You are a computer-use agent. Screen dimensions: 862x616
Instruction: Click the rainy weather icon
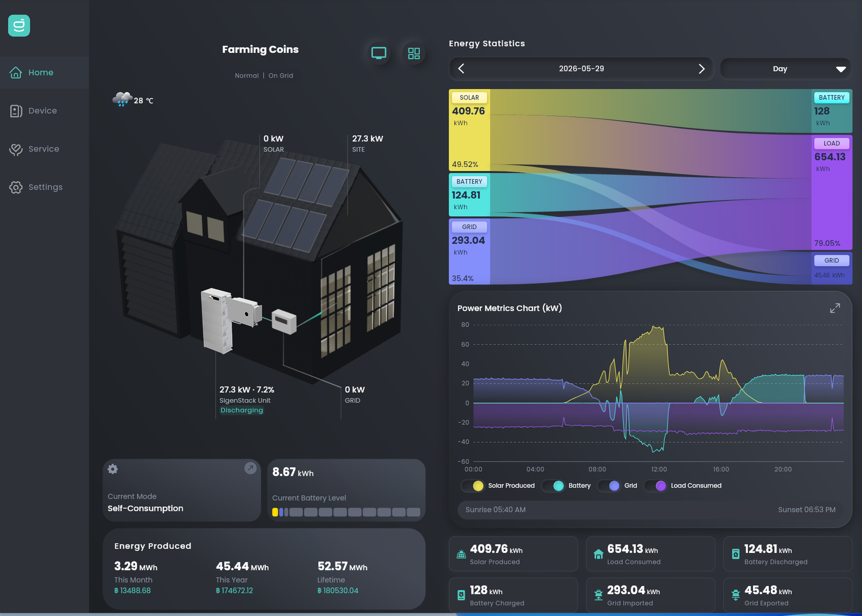pos(122,99)
